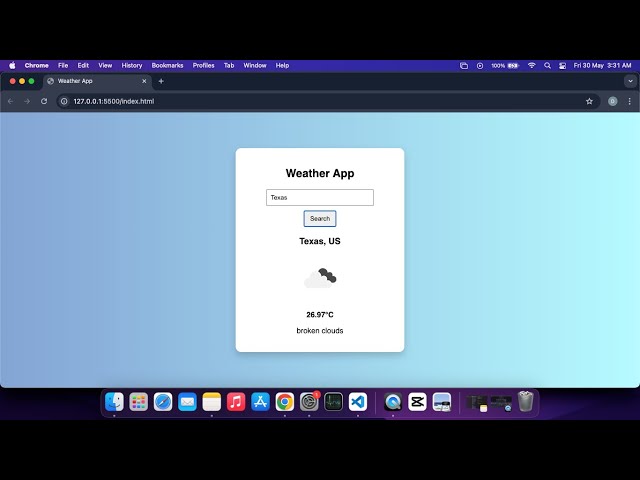The width and height of the screenshot is (640, 480).
Task: Select the 'Texas, US' location text
Action: 320,241
